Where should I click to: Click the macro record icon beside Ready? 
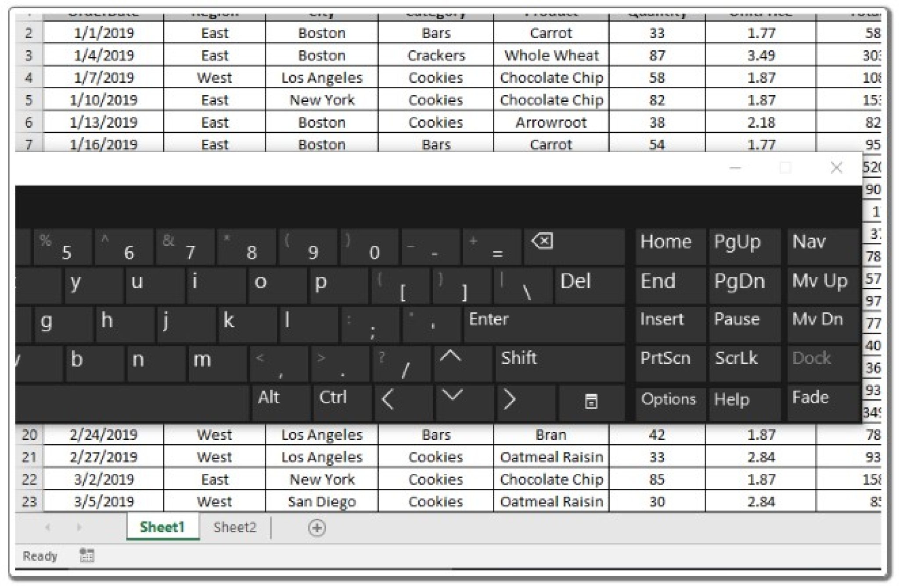coord(86,555)
